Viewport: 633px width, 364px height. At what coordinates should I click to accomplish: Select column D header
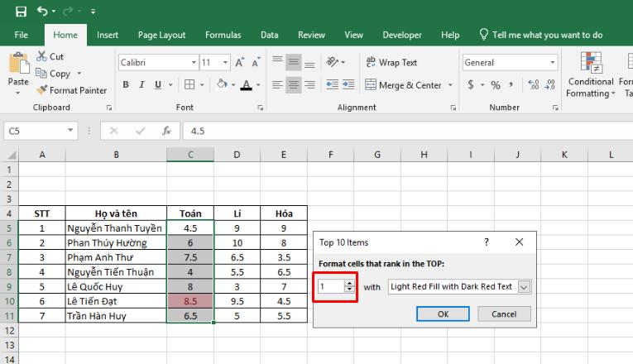point(237,155)
